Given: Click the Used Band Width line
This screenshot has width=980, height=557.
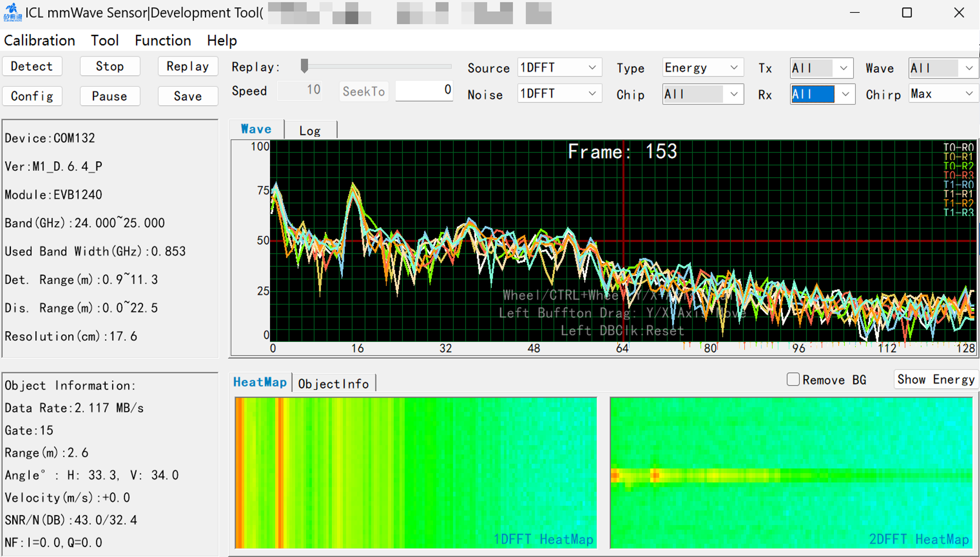Looking at the screenshot, I should pyautogui.click(x=95, y=251).
